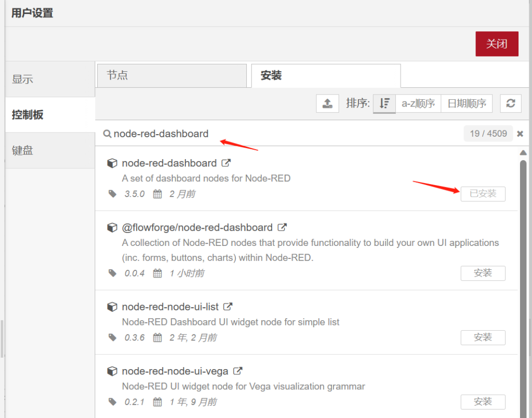Switch to the 节点 tab
The width and height of the screenshot is (532, 418).
171,76
